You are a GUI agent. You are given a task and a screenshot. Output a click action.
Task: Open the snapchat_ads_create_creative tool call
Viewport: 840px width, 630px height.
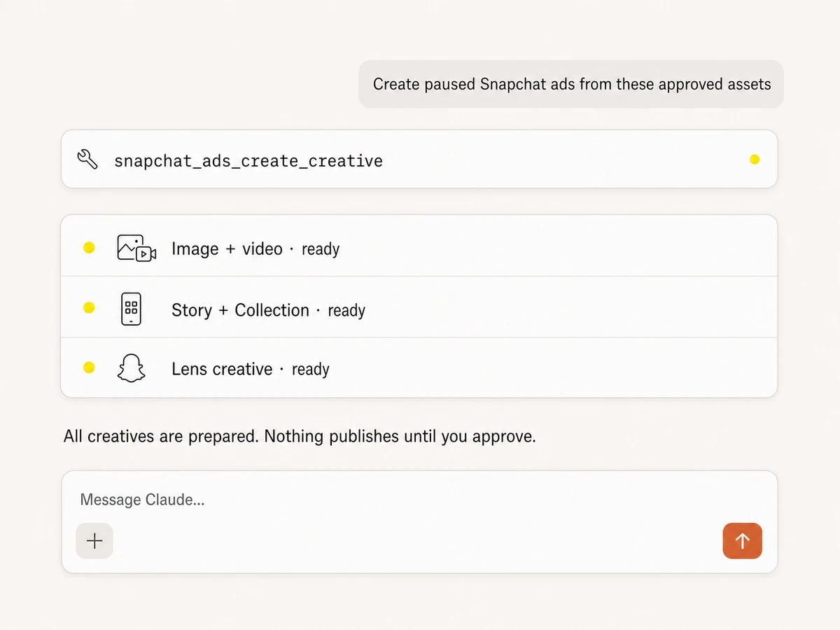tap(419, 159)
